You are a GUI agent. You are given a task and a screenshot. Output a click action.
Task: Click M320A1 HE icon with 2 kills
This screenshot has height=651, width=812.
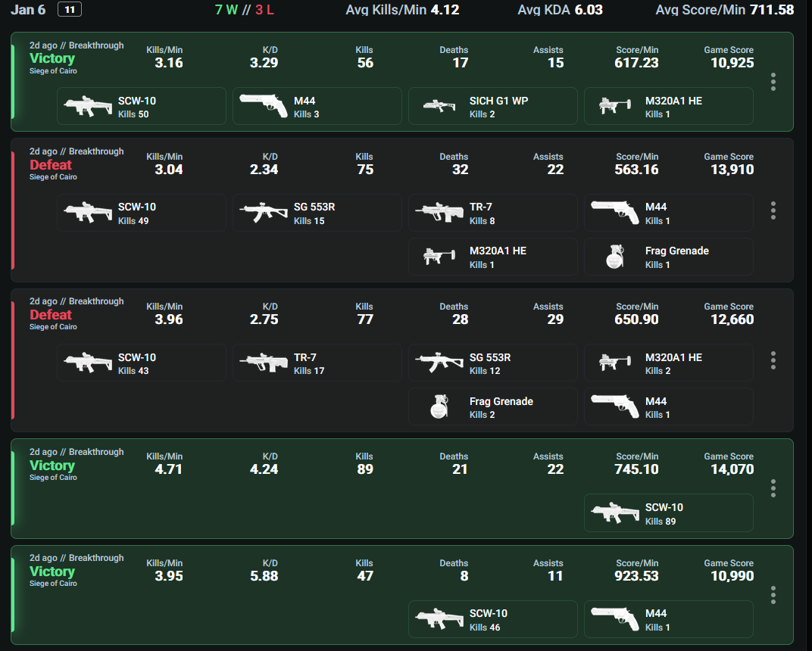615,363
